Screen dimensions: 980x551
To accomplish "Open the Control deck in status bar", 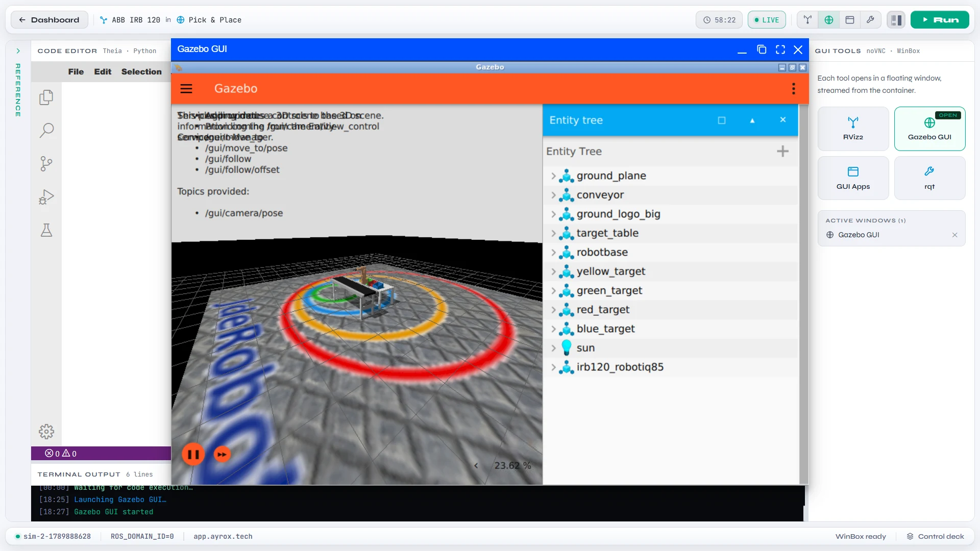I will (x=935, y=537).
